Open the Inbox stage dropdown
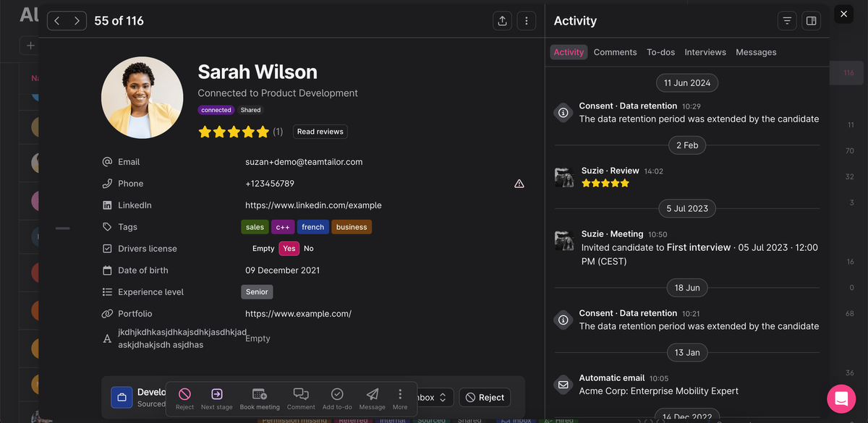Screen dimensions: 868x423 434,398
